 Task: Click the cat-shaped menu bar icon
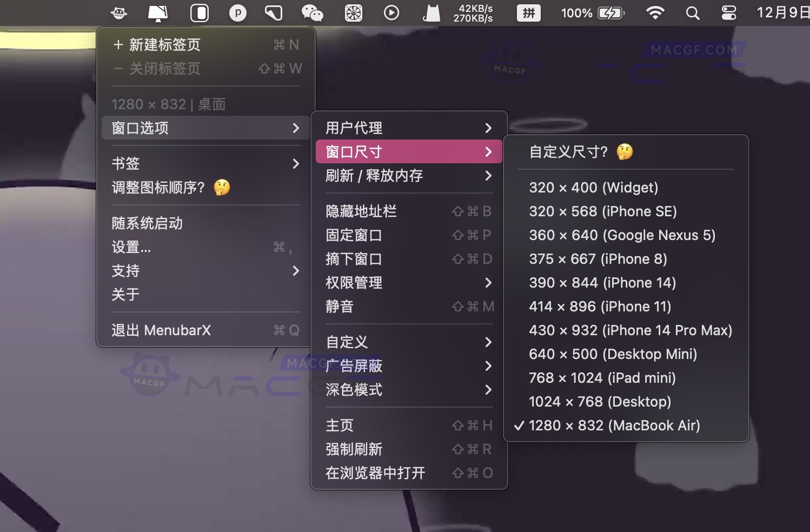pyautogui.click(x=430, y=12)
